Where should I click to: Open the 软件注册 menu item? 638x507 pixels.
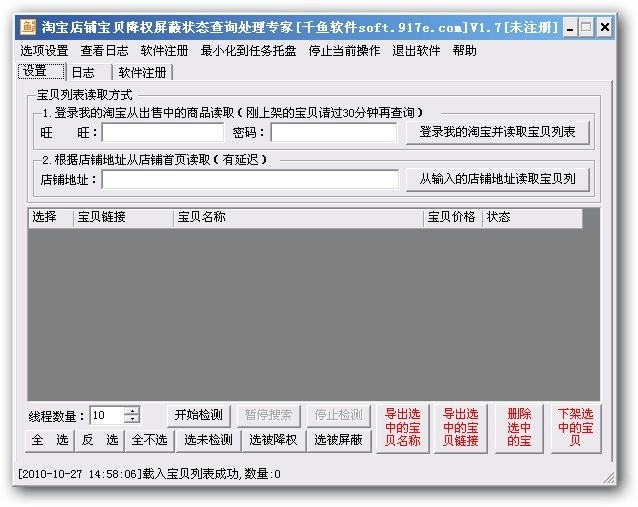pos(164,50)
